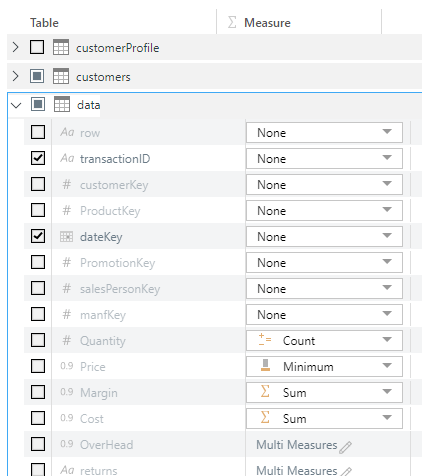Click the Measure column header

click(x=267, y=23)
